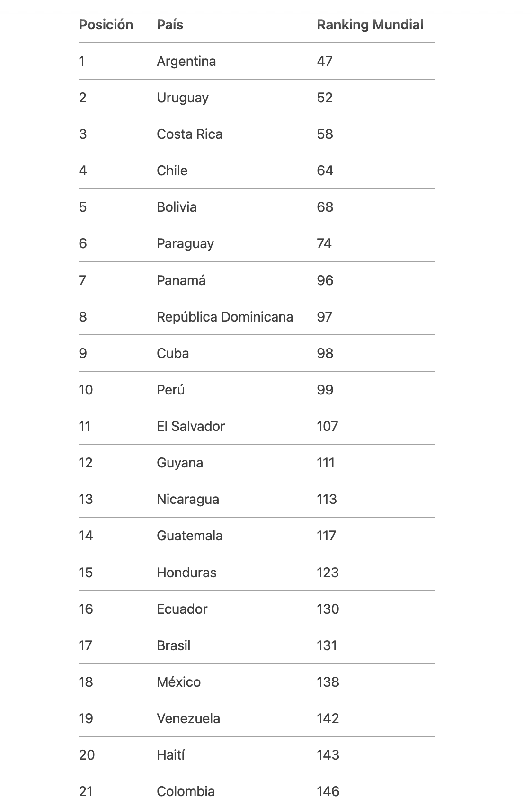
Task: Select Paraguay in the country list
Action: point(185,243)
